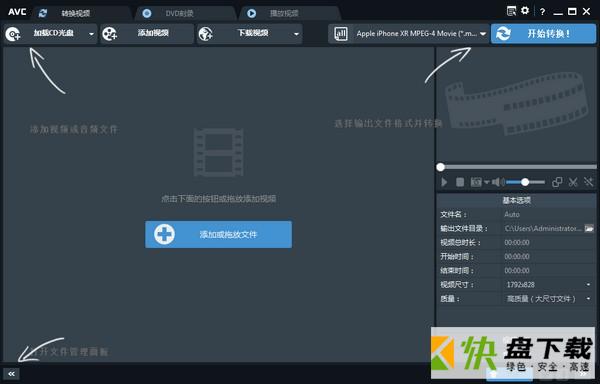
Task: Click the output directory path field
Action: (543, 229)
